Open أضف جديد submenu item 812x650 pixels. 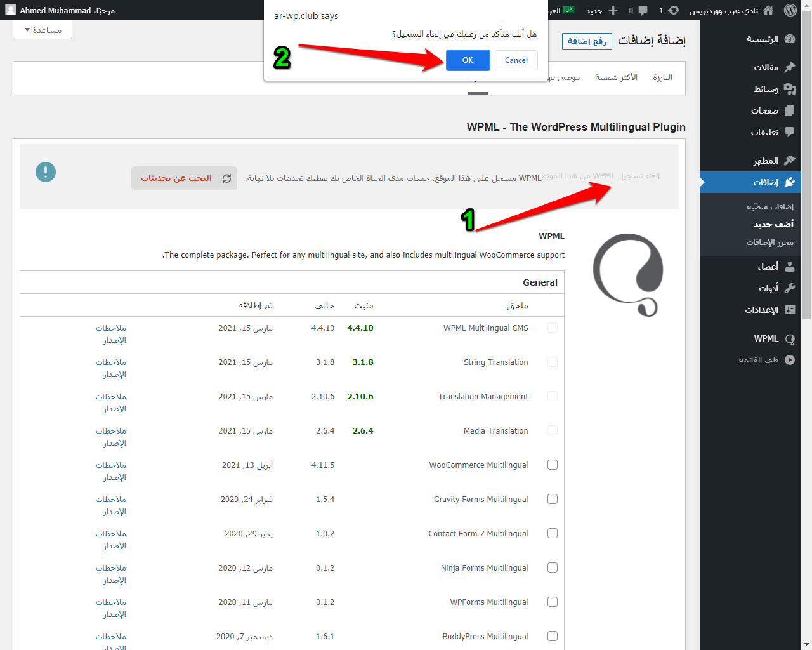[773, 224]
